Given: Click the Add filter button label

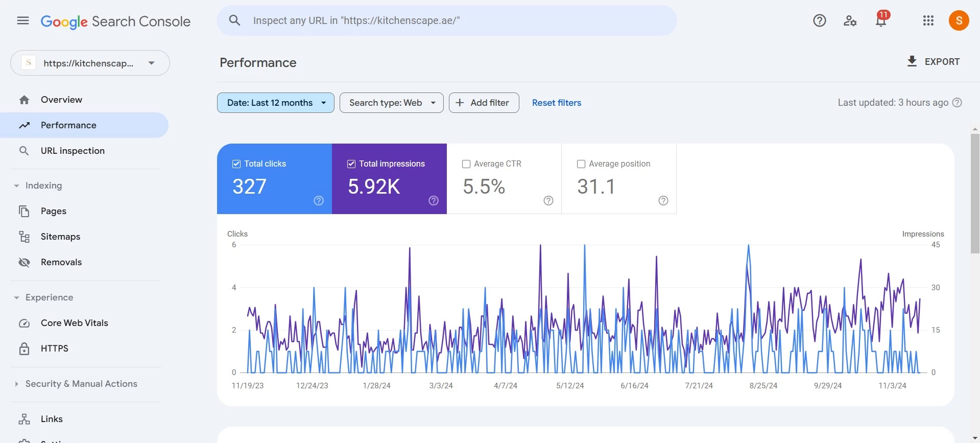Looking at the screenshot, I should [x=490, y=103].
